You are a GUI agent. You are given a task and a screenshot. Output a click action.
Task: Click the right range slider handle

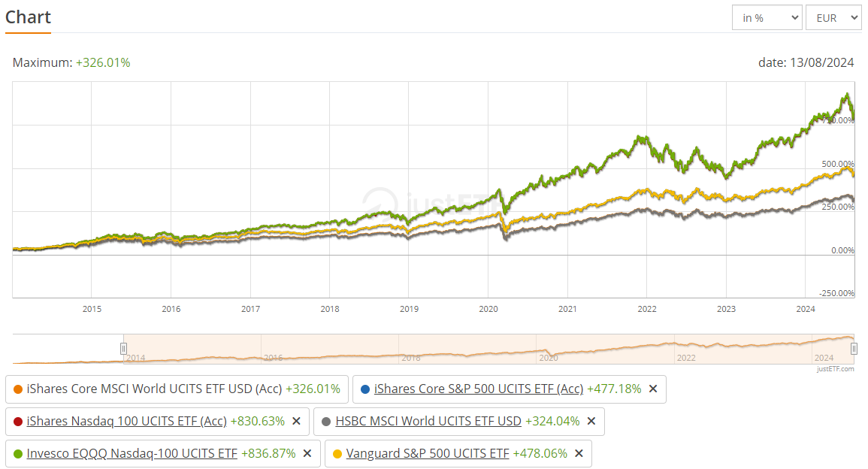click(854, 348)
